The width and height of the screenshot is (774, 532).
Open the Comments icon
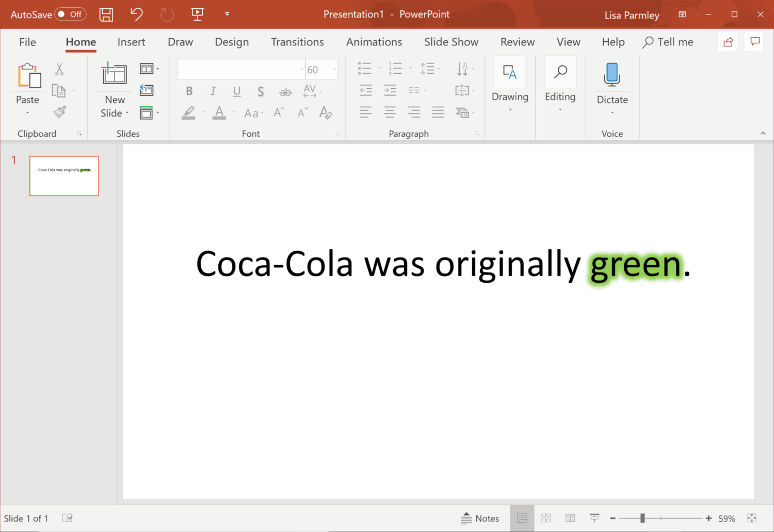click(754, 42)
